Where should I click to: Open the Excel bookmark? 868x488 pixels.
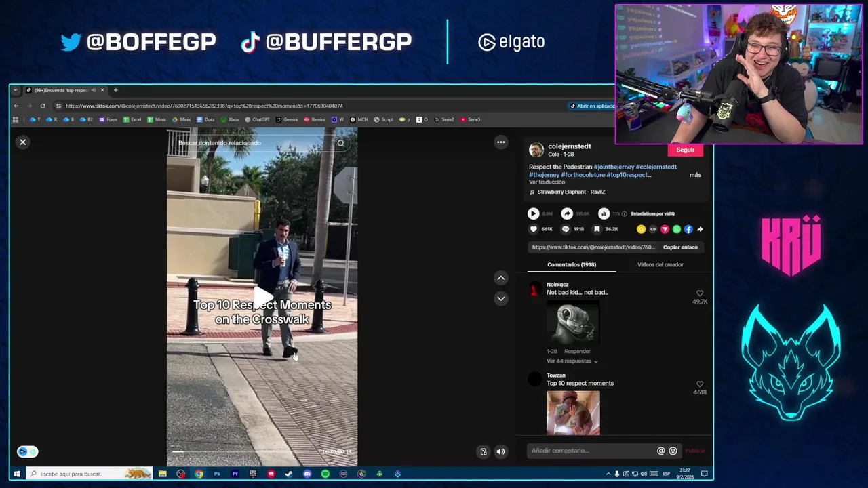[132, 119]
